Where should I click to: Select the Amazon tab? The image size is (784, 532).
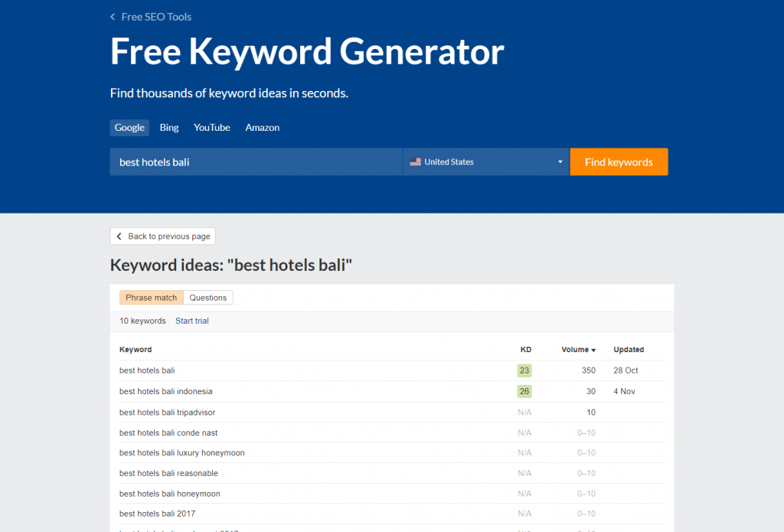(262, 128)
